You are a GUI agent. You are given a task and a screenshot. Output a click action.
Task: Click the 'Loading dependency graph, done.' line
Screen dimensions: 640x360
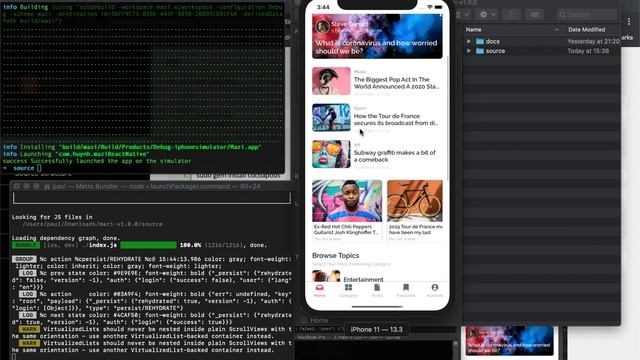[x=66, y=238]
